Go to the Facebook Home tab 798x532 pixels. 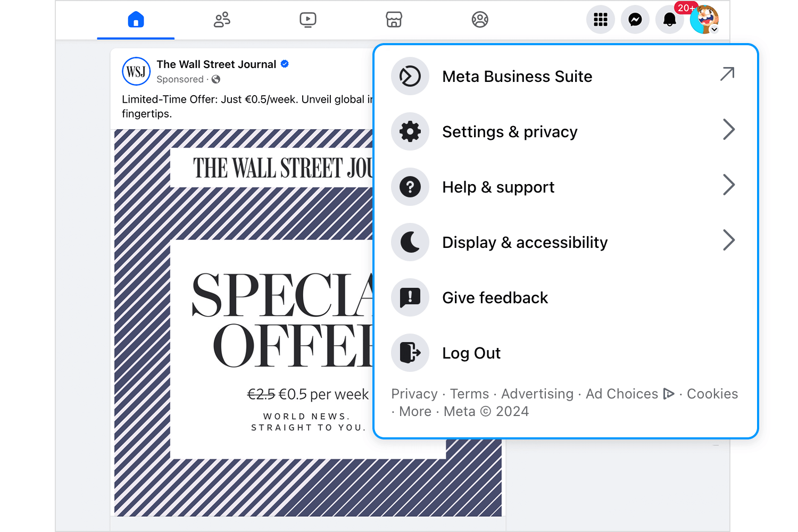136,20
